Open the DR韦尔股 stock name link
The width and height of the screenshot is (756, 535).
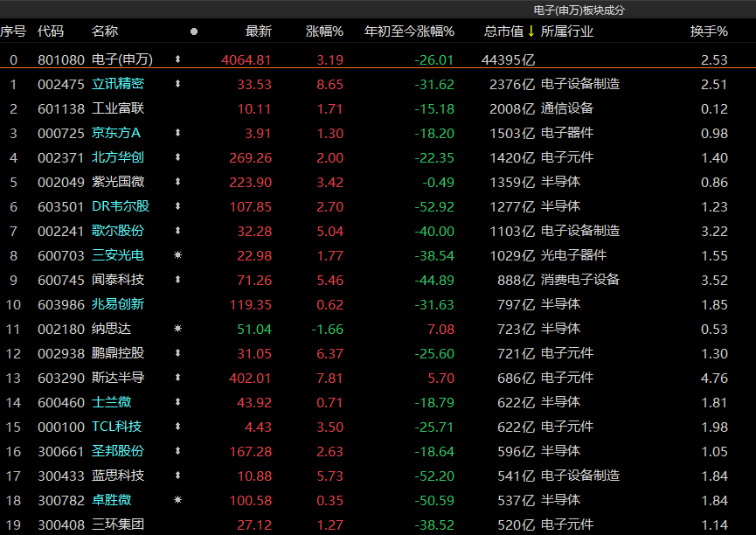tap(121, 206)
